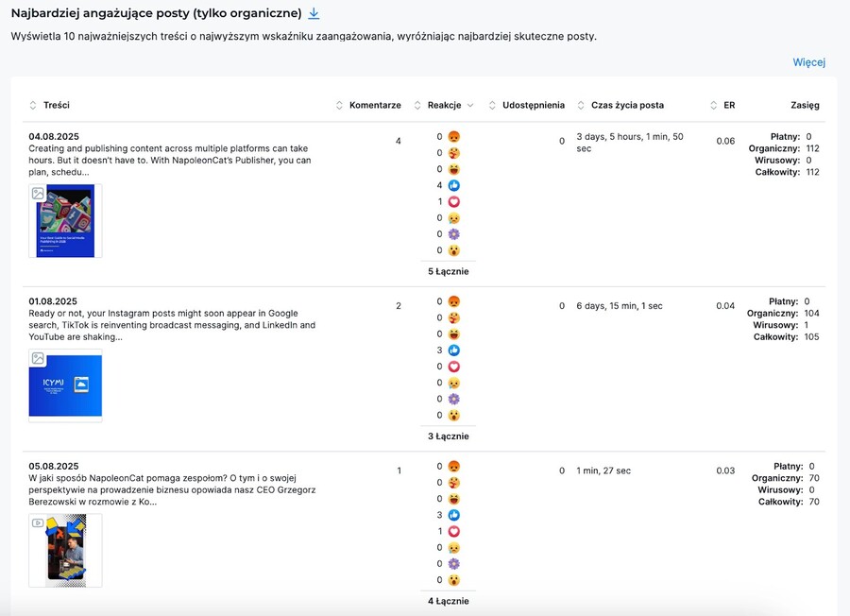The width and height of the screenshot is (850, 616).
Task: Click the love heart icon on 01.08.2025 post
Action: (454, 367)
